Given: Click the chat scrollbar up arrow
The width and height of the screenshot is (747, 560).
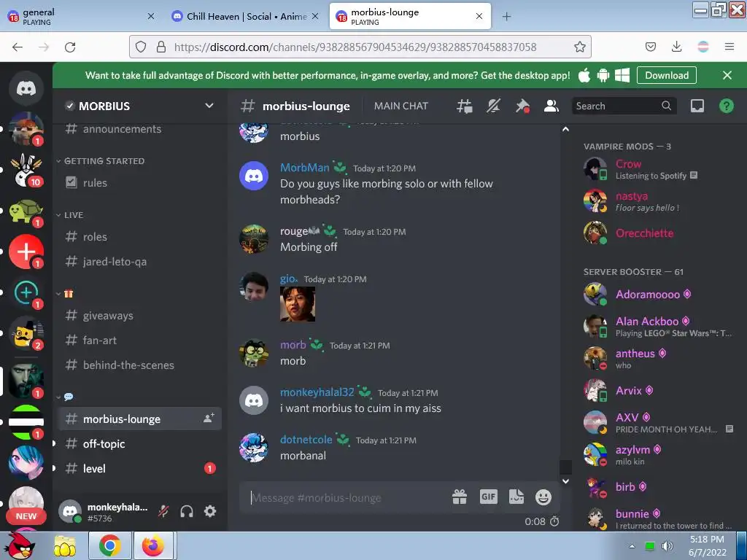Looking at the screenshot, I should 565,129.
